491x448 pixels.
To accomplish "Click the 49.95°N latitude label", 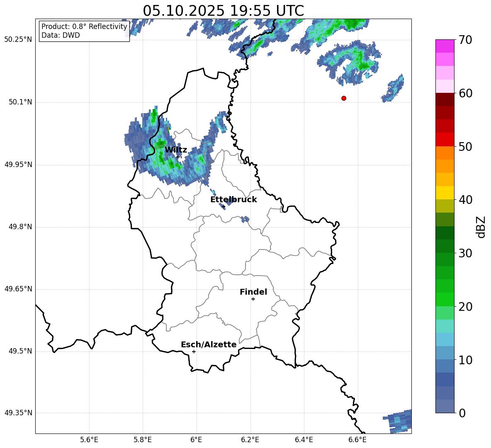I will (x=18, y=165).
